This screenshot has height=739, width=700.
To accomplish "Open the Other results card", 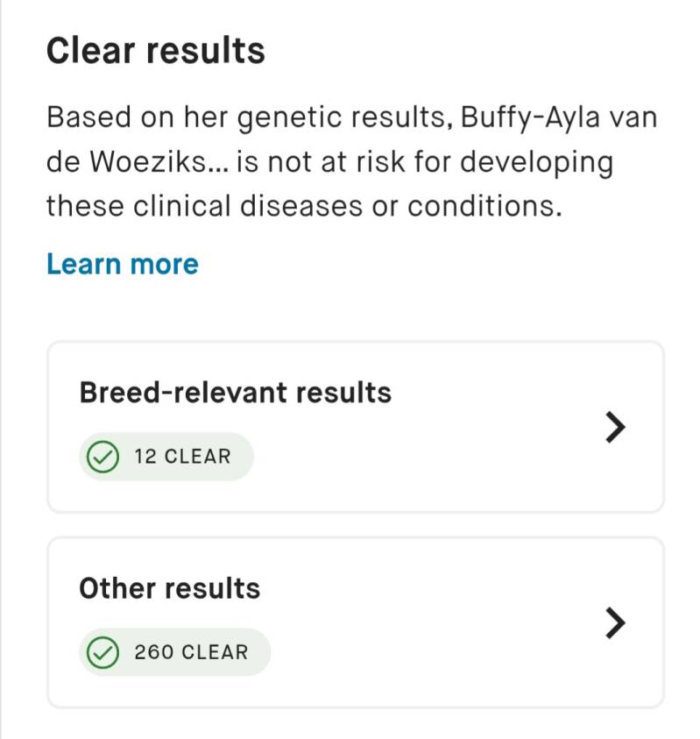I will coord(355,622).
